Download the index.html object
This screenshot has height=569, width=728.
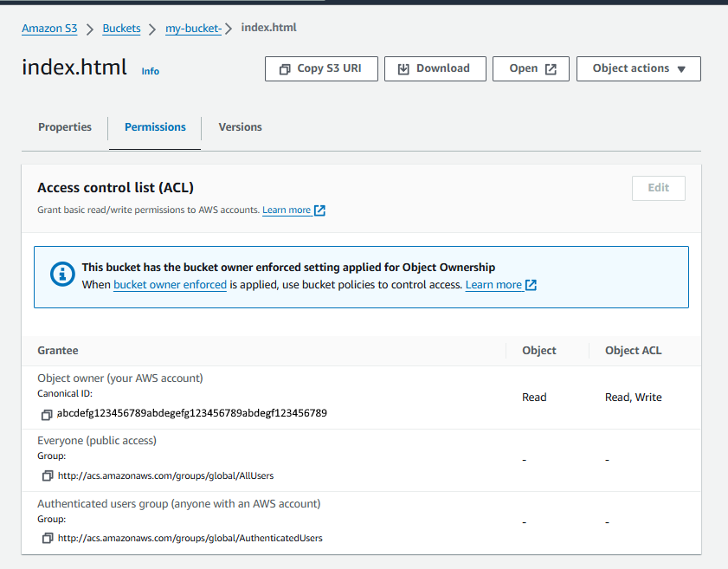coord(433,68)
